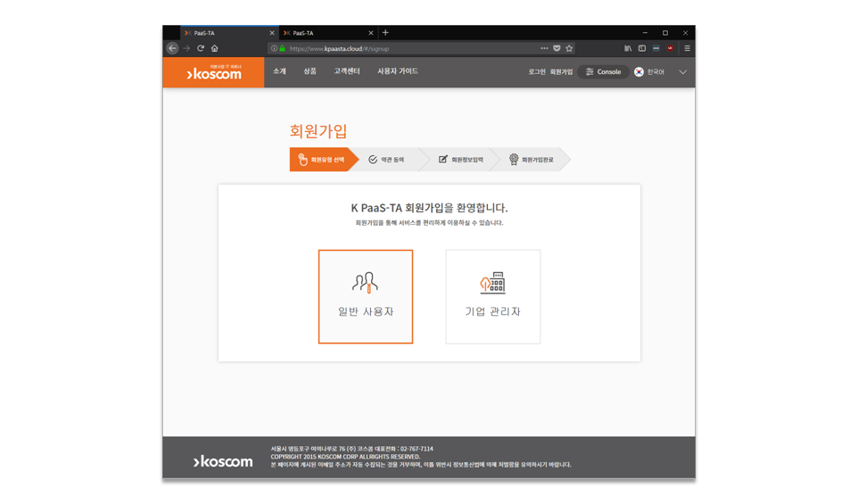
Task: Open the Console button
Action: 603,71
